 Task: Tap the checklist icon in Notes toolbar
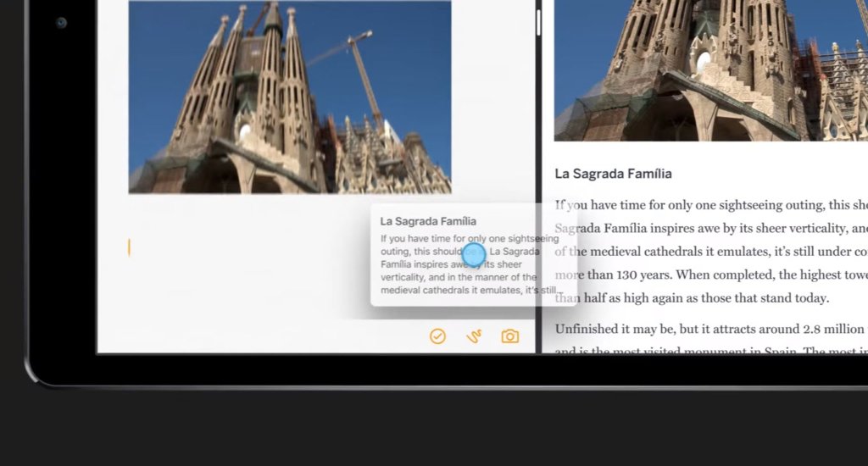(x=437, y=336)
